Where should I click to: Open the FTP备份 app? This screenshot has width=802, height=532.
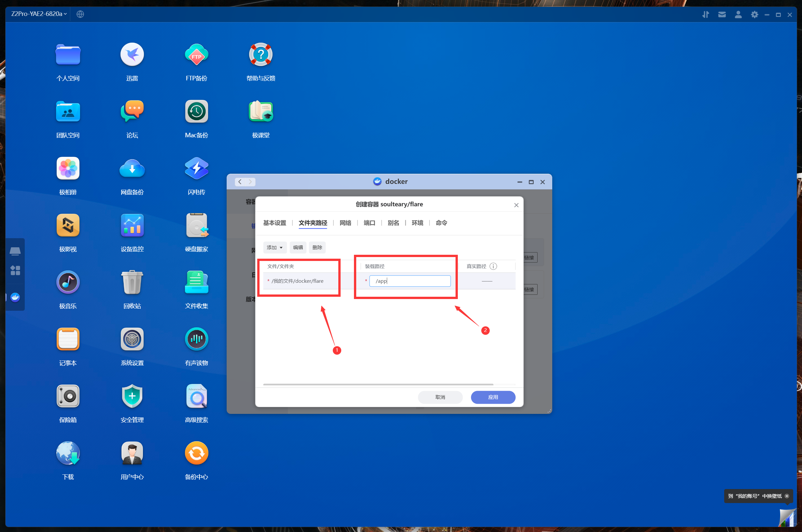click(x=196, y=55)
